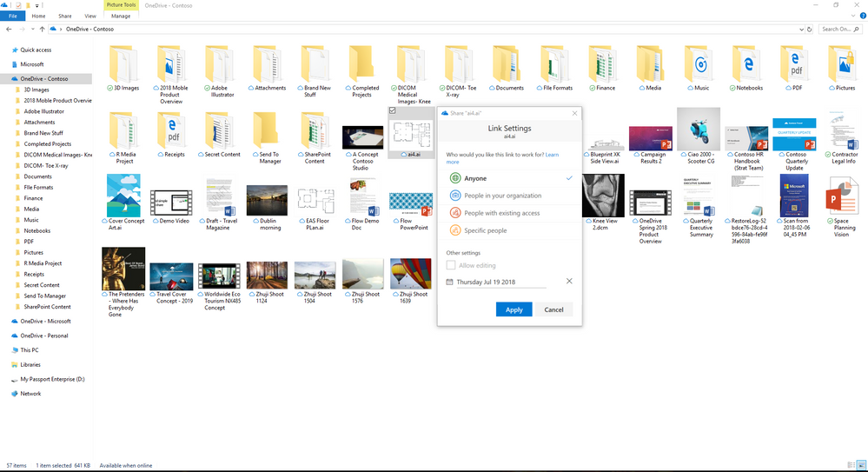Click the Refresh button beside address bar
The image size is (868, 472).
click(809, 29)
